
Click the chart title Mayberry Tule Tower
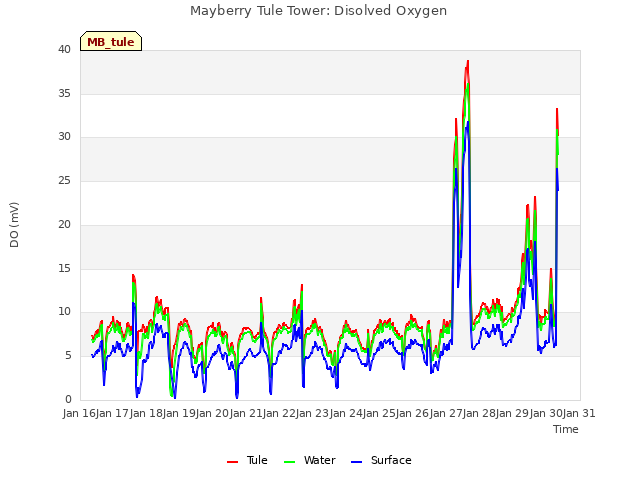click(318, 10)
